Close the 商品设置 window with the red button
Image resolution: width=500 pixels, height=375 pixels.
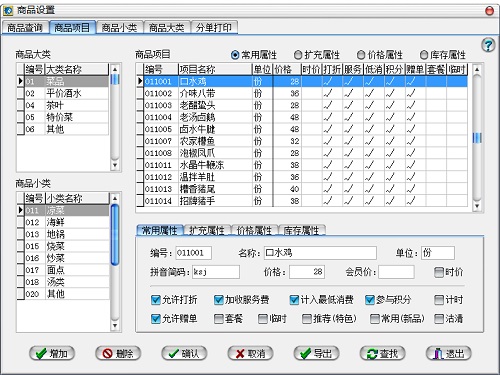489,11
